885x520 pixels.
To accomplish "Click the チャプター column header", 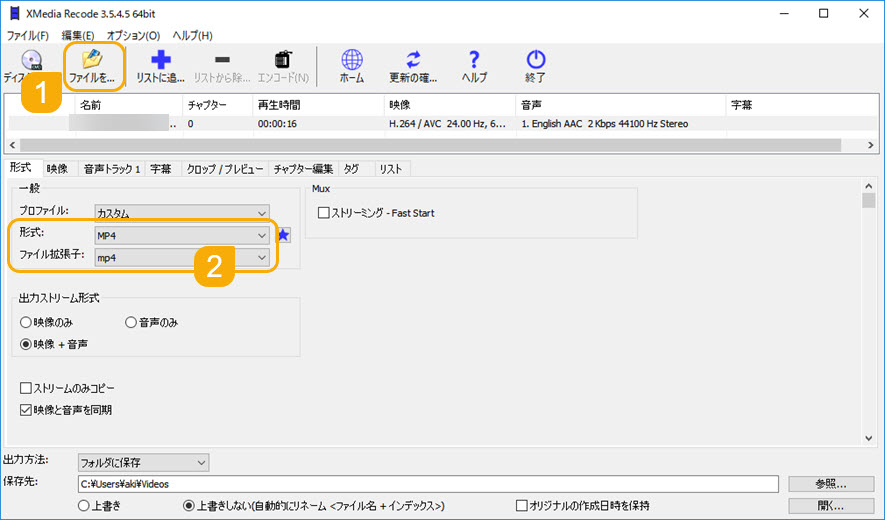I will [x=217, y=105].
